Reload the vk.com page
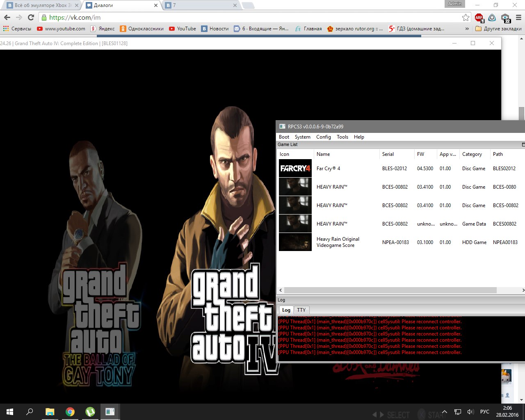The width and height of the screenshot is (525, 420). (31, 18)
